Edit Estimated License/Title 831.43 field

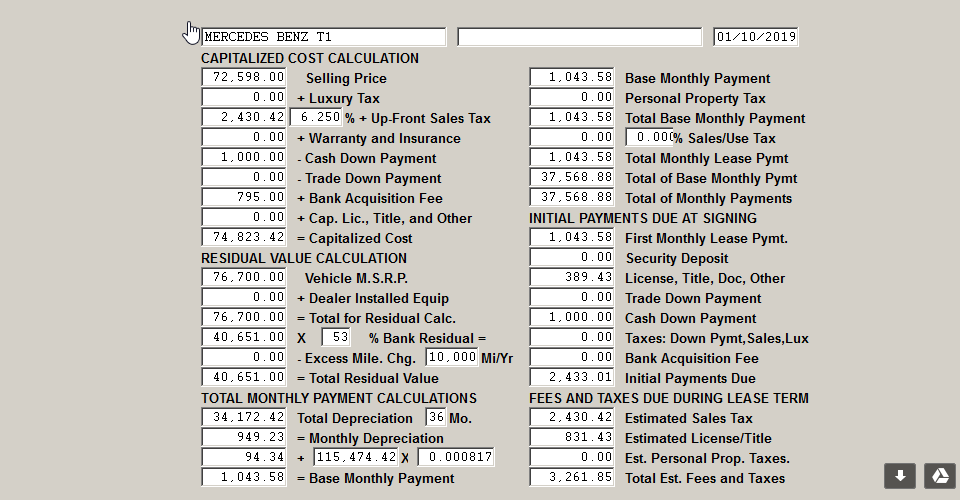coord(572,437)
